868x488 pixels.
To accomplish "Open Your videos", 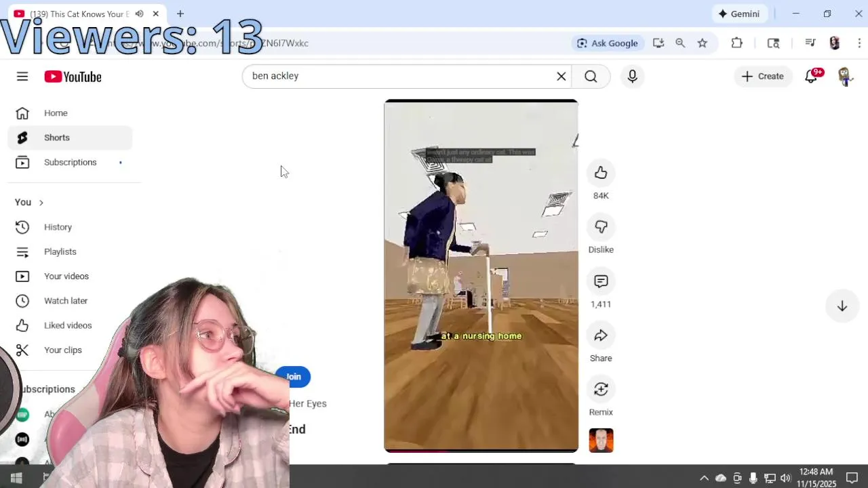I will [x=70, y=276].
